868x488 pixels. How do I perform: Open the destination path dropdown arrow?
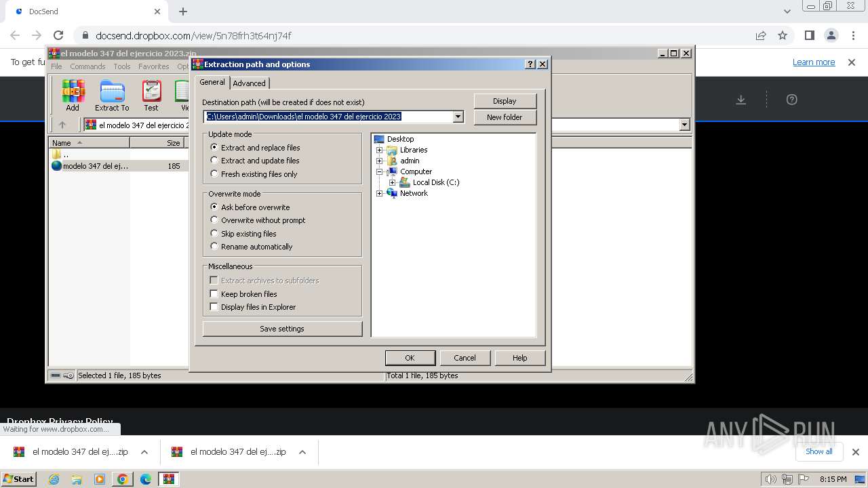tap(458, 117)
